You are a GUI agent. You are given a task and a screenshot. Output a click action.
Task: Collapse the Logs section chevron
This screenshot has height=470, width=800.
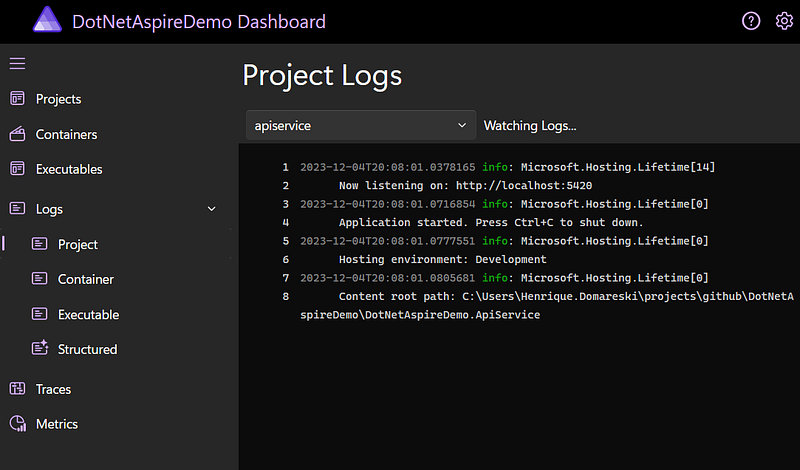coord(211,209)
